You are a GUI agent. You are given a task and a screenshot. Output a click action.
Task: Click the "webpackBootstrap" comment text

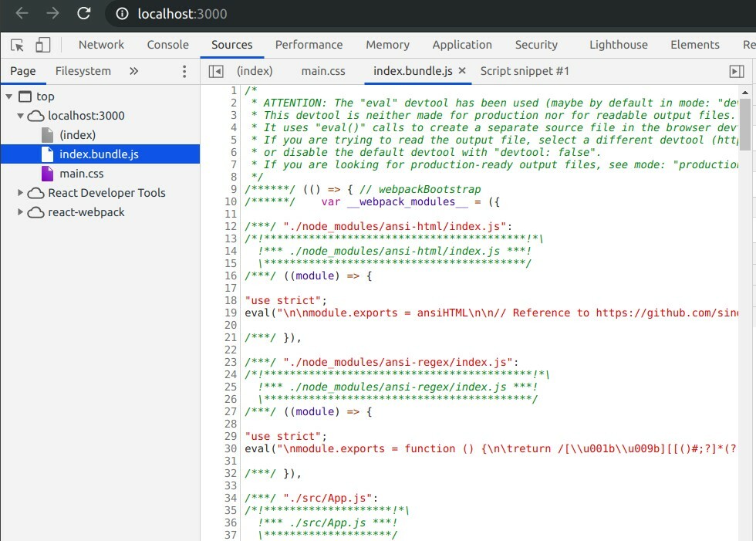click(x=430, y=190)
